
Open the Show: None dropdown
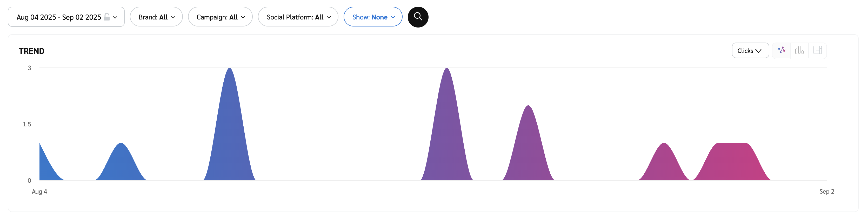coord(373,17)
